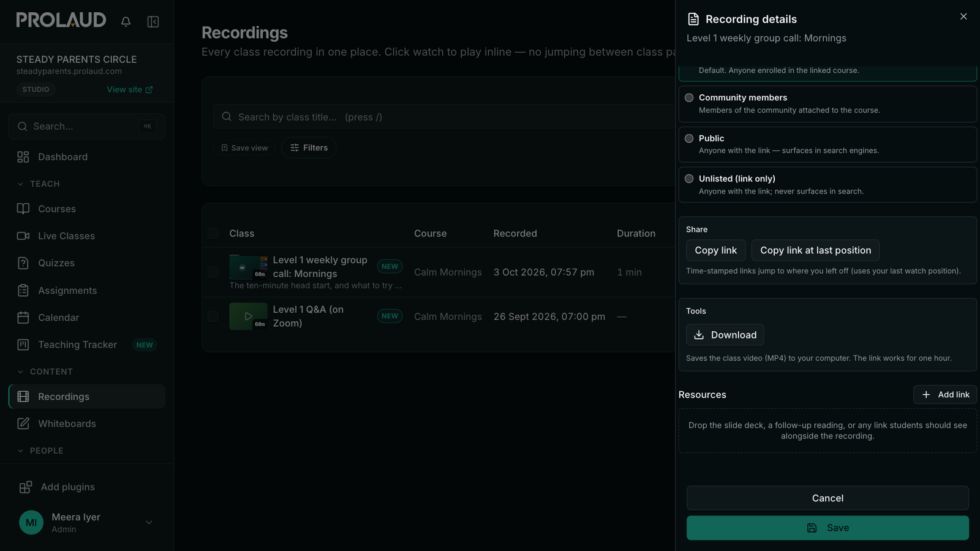Viewport: 980px width, 551px height.
Task: Select the Community members radio option
Action: coord(689,97)
